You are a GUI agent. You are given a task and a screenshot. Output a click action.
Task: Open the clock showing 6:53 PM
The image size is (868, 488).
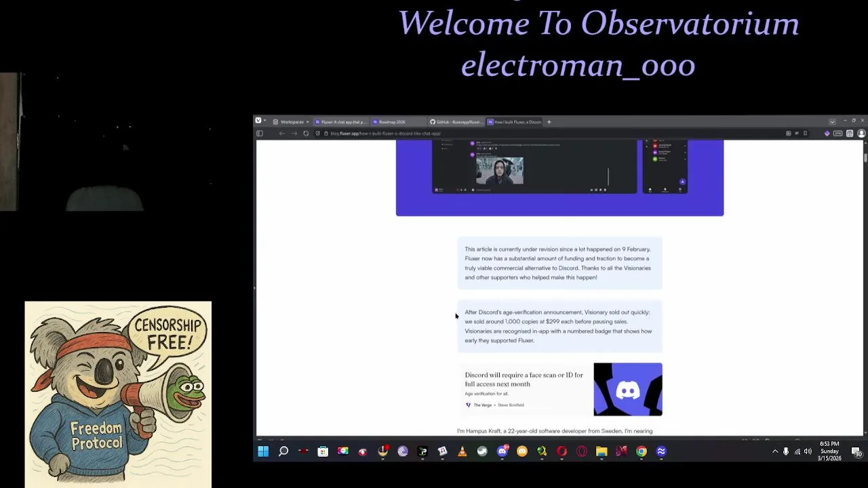(x=829, y=451)
